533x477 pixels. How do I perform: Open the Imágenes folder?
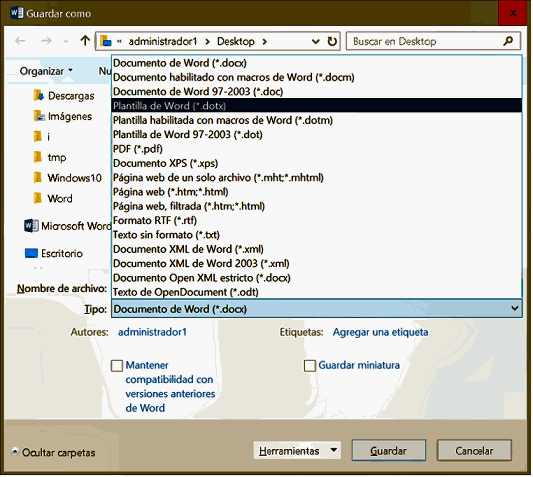pos(63,116)
